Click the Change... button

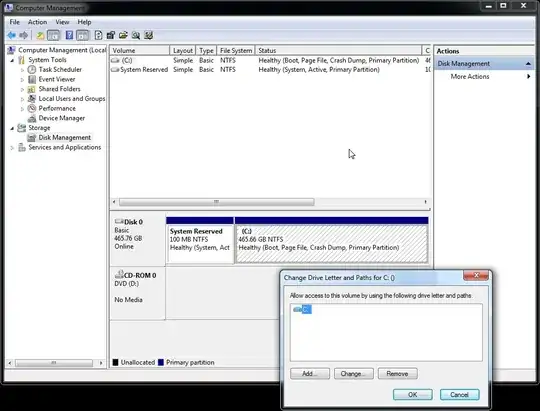point(353,373)
